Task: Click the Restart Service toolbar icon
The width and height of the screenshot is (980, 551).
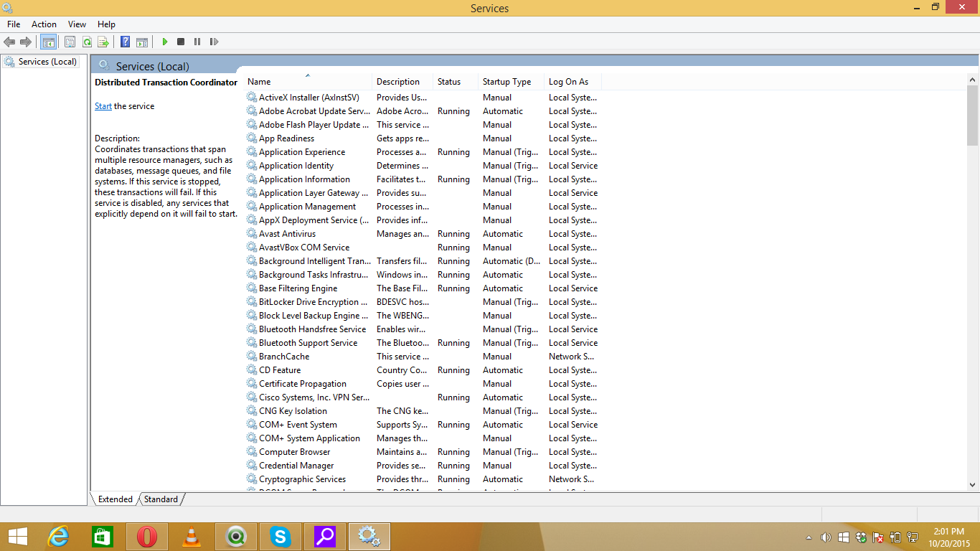Action: click(x=214, y=42)
